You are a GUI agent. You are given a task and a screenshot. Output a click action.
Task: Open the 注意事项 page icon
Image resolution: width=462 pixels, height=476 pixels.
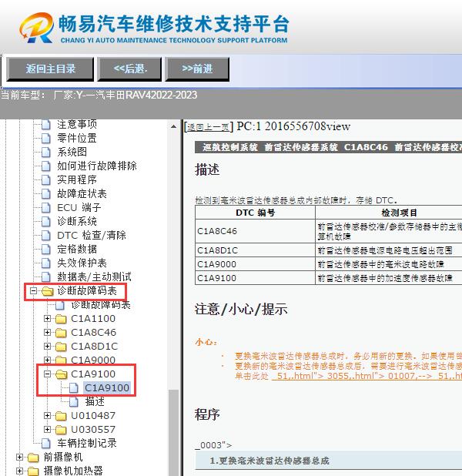click(46, 124)
